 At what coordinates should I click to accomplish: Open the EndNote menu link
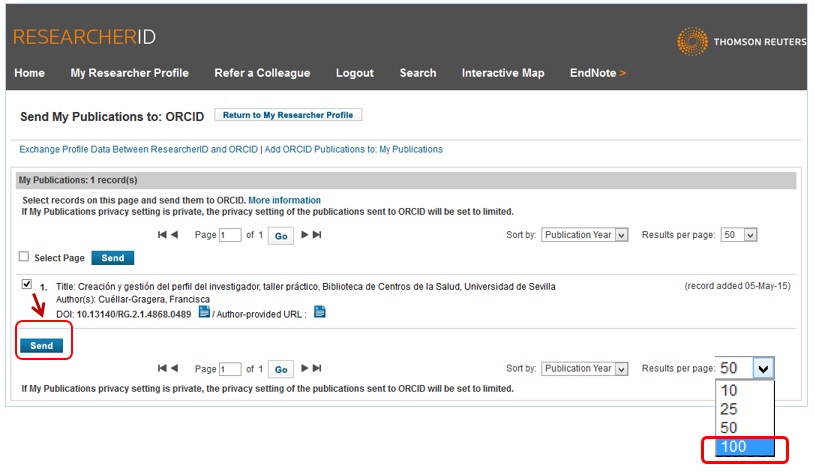[598, 73]
